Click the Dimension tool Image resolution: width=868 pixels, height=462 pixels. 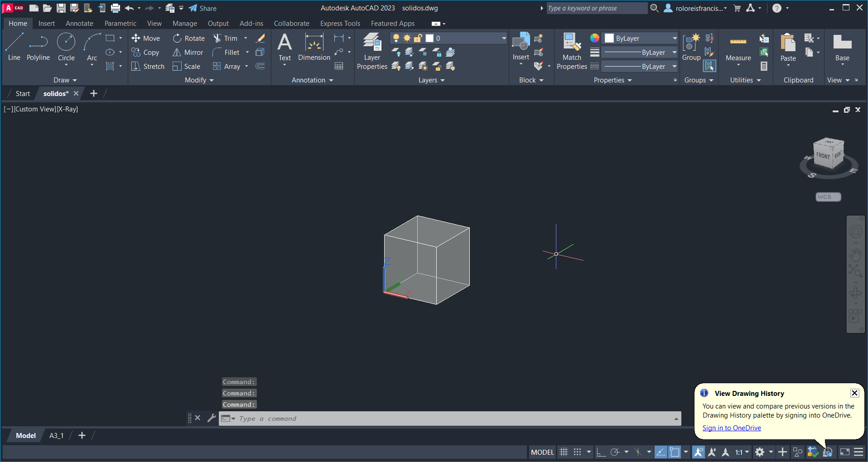[314, 47]
